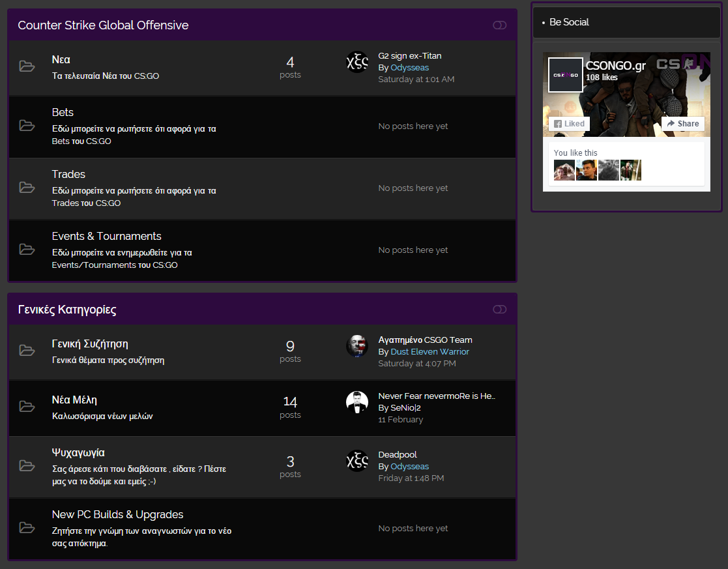Viewport: 728px width, 569px height.
Task: Click the Saturday at 1:01 AM timestamp
Action: click(x=416, y=80)
